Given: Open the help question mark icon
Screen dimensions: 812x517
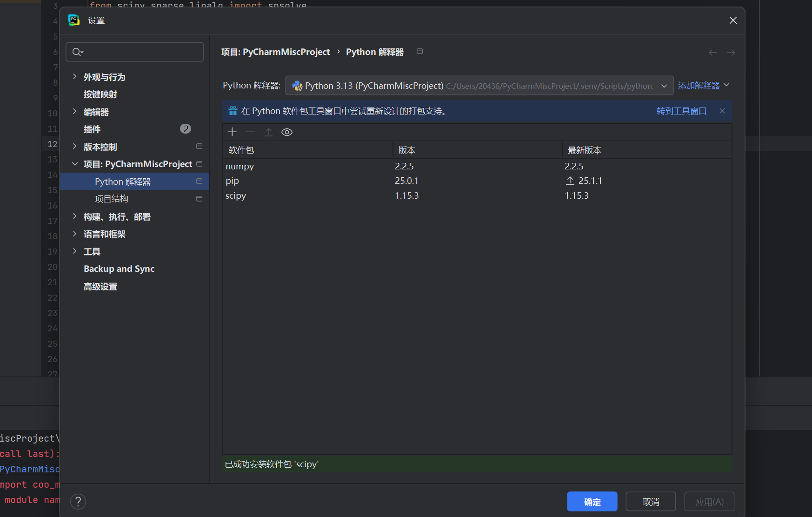Looking at the screenshot, I should (78, 501).
